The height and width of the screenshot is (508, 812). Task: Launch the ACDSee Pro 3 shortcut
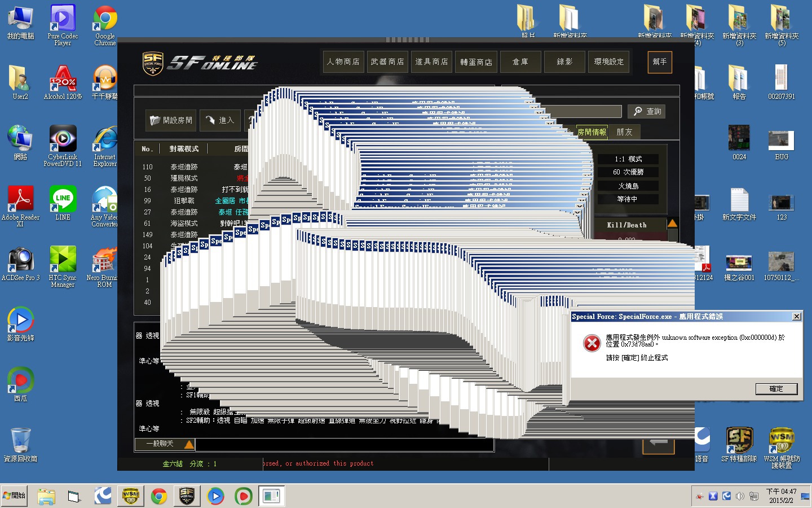(x=20, y=264)
